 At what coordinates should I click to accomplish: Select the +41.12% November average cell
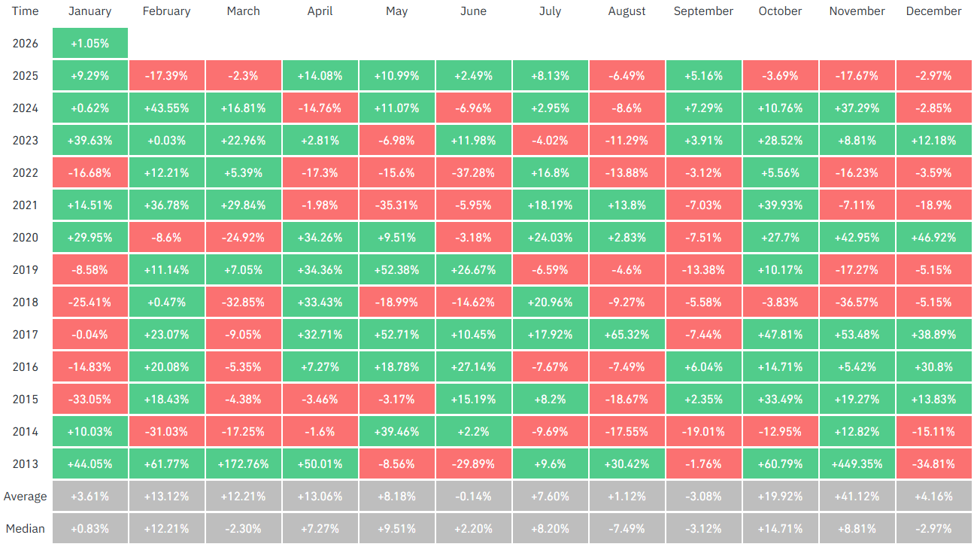click(857, 497)
